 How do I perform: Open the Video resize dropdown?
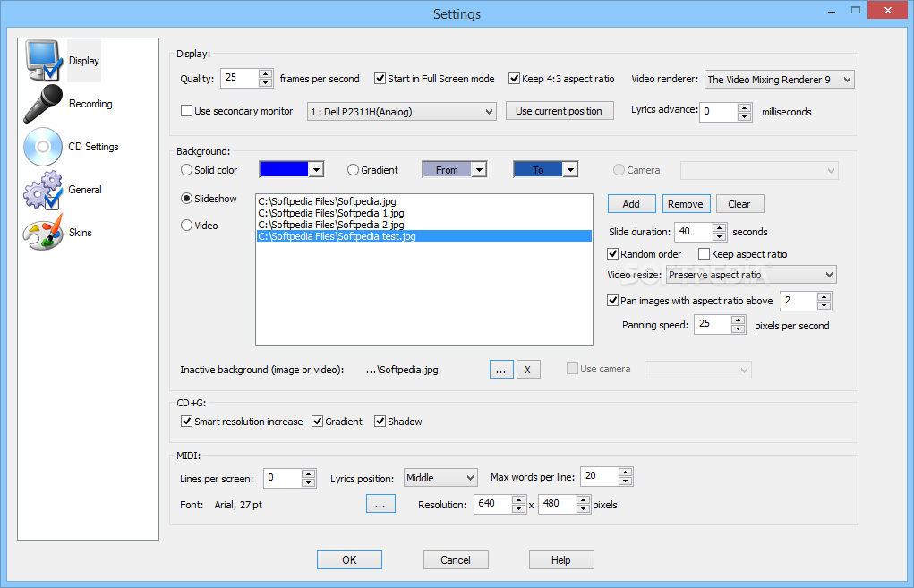tap(751, 275)
